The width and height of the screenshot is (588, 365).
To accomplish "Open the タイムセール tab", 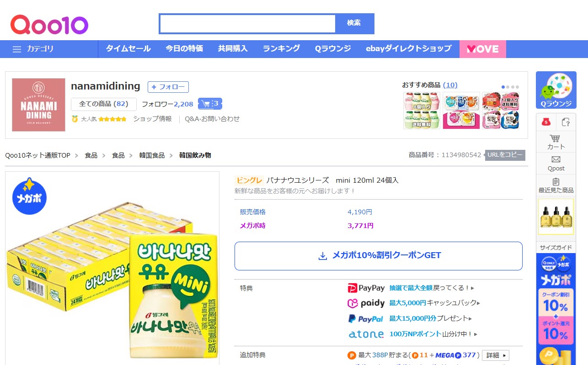I will click(128, 48).
